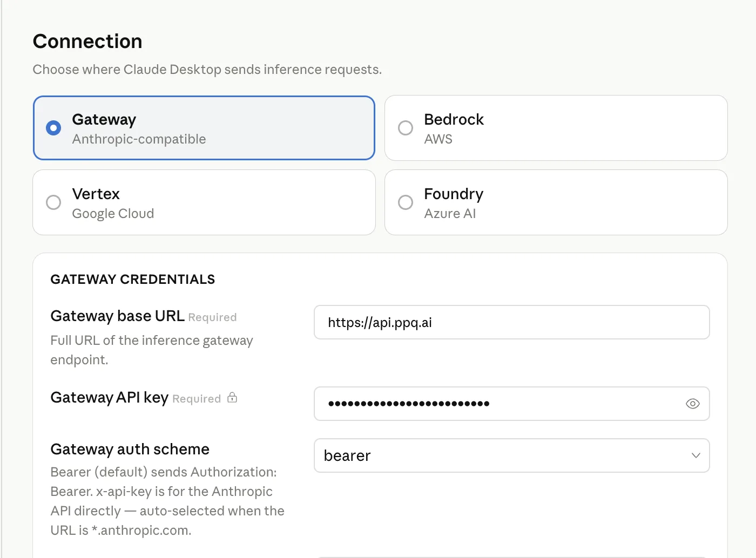The image size is (756, 558).
Task: Select the Vertex Google Cloud radio button
Action: [x=53, y=202]
